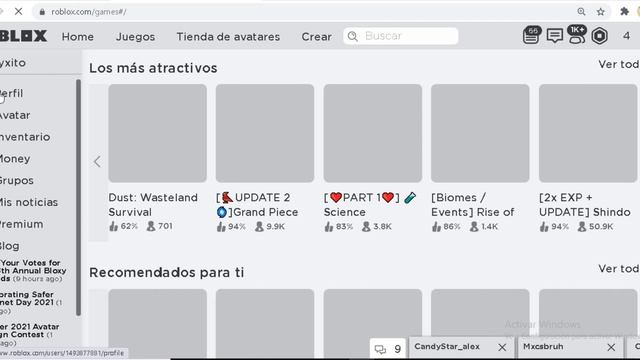The width and height of the screenshot is (640, 360).
Task: Open the 2021 Avatar Design Contest blog post
Action: (x=29, y=335)
